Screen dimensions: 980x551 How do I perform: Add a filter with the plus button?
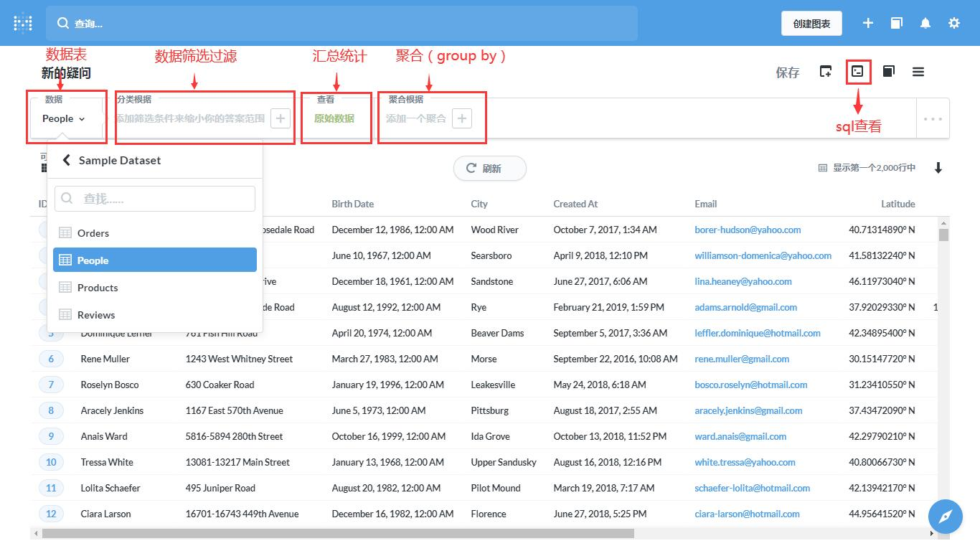[281, 118]
